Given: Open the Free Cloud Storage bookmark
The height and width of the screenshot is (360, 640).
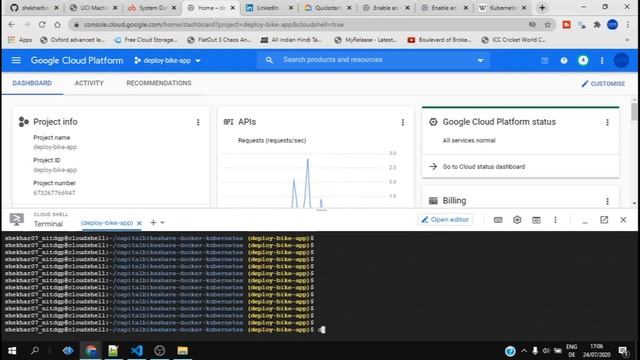Looking at the screenshot, I should [146, 40].
